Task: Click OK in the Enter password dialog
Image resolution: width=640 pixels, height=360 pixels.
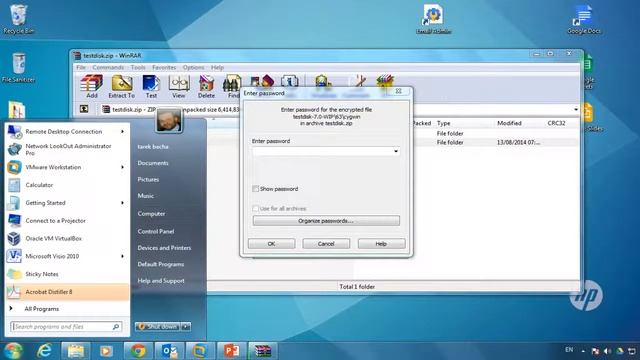Action: [271, 244]
